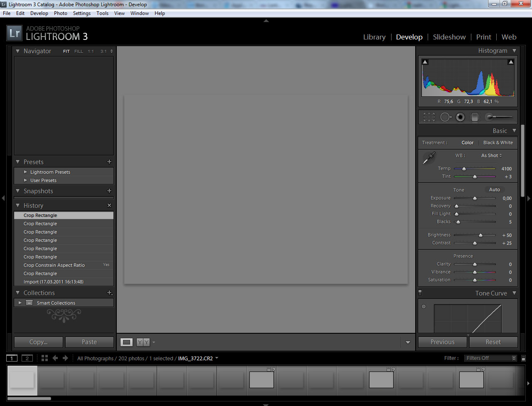The image size is (532, 406).
Task: Select the Import history state entry
Action: point(54,282)
